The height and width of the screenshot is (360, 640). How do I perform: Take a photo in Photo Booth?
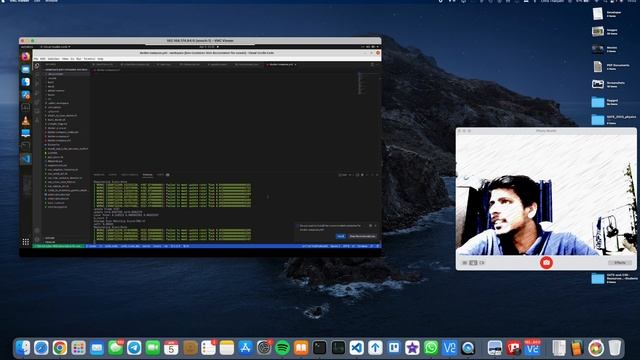coord(546,262)
